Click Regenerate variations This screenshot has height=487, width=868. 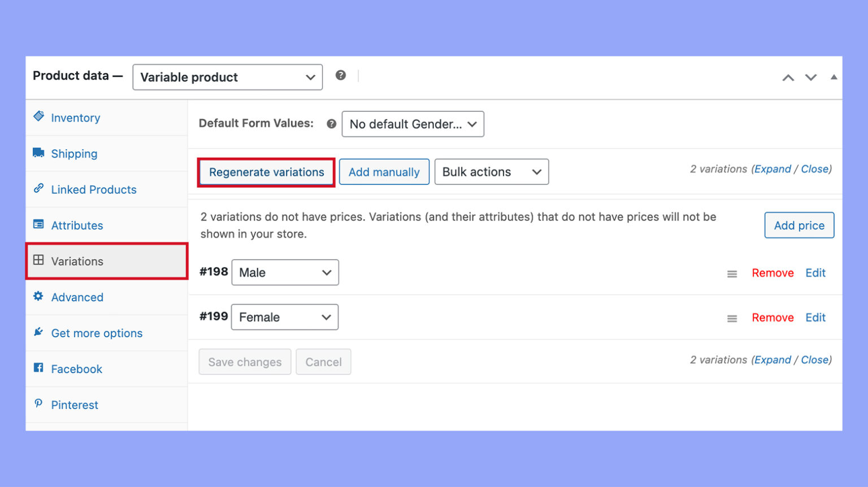(266, 172)
